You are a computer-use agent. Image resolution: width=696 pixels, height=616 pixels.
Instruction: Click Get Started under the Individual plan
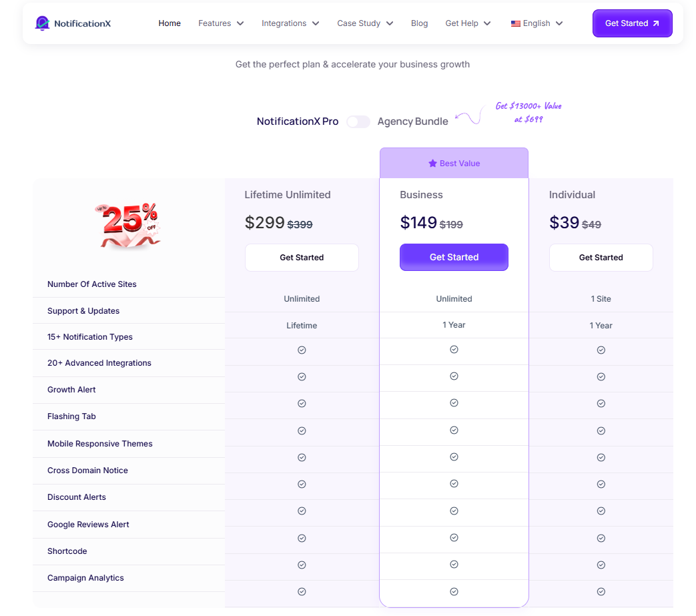pyautogui.click(x=601, y=257)
